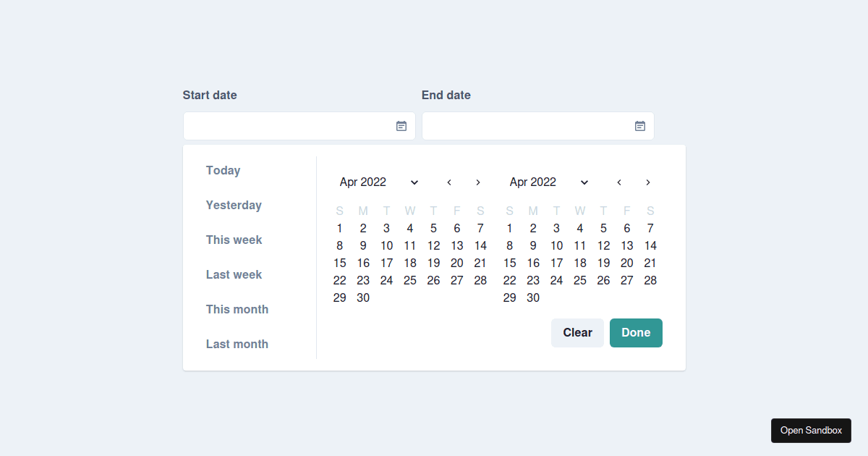Go to previous month in right calendar
Image resolution: width=868 pixels, height=456 pixels.
[619, 182]
